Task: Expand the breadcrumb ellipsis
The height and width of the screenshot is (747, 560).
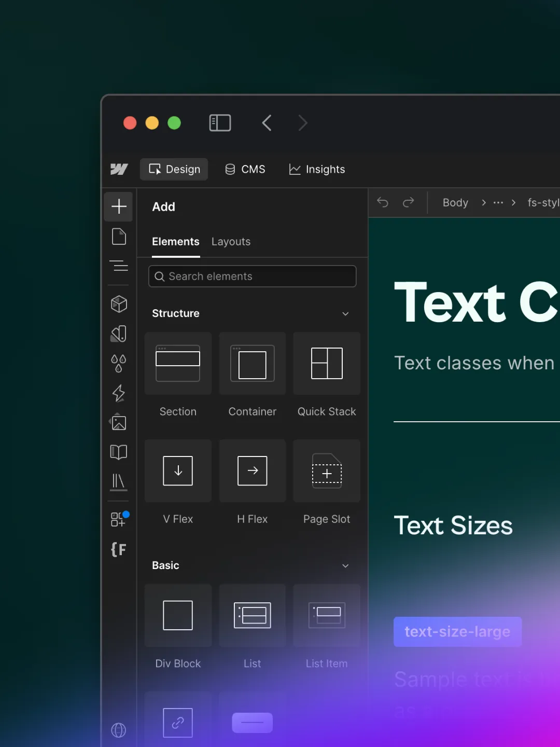Action: click(498, 202)
